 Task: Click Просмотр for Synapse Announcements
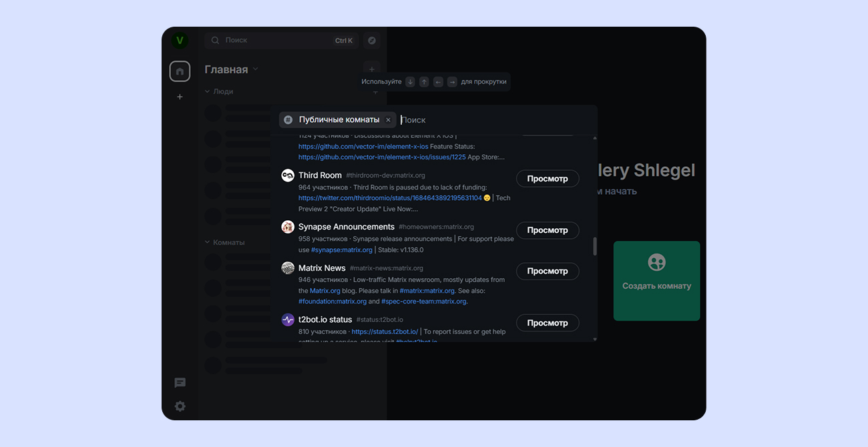point(548,230)
